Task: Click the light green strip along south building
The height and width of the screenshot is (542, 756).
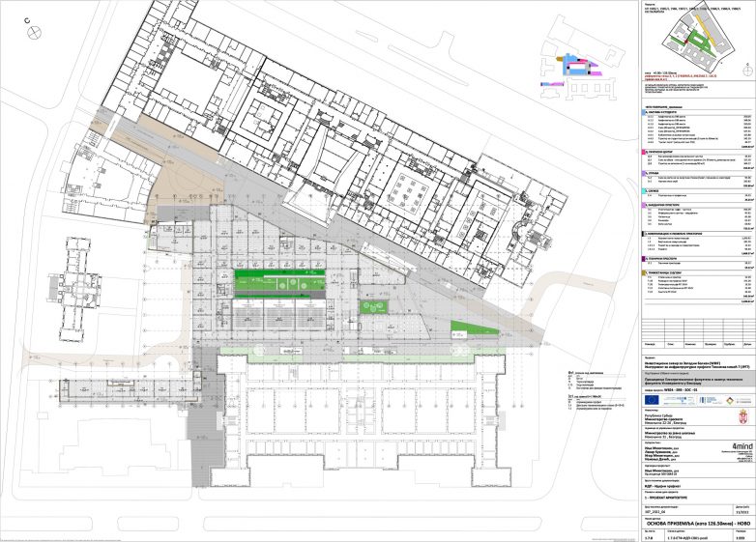Action: 319,349
